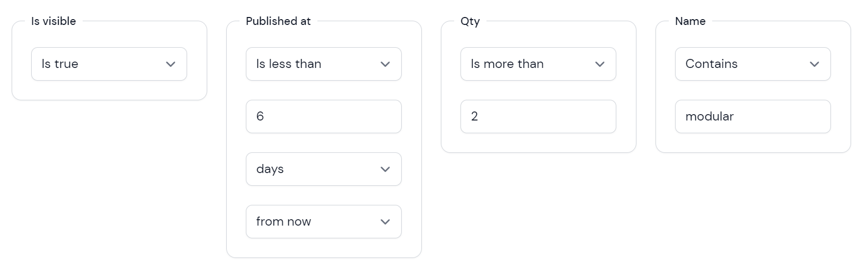Click the chevron arrow beside 'Is more than'
This screenshot has height=267, width=868.
coord(600,64)
